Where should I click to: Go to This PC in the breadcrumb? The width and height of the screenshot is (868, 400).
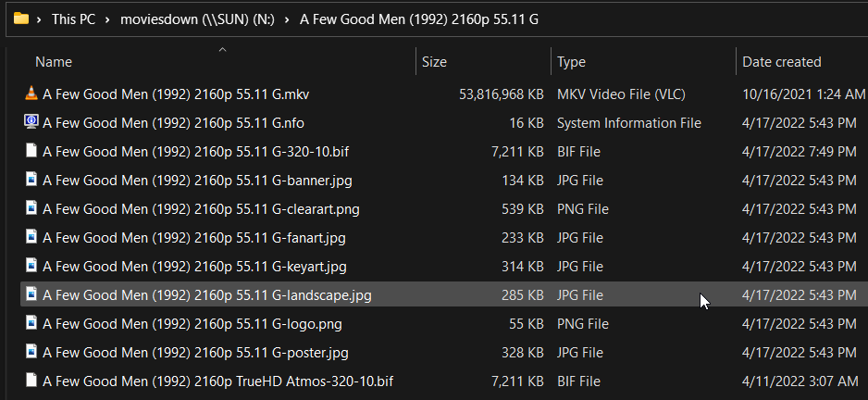pos(74,19)
